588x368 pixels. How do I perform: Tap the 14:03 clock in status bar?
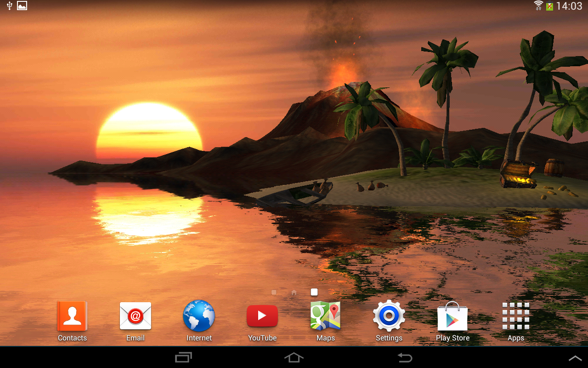tap(569, 6)
